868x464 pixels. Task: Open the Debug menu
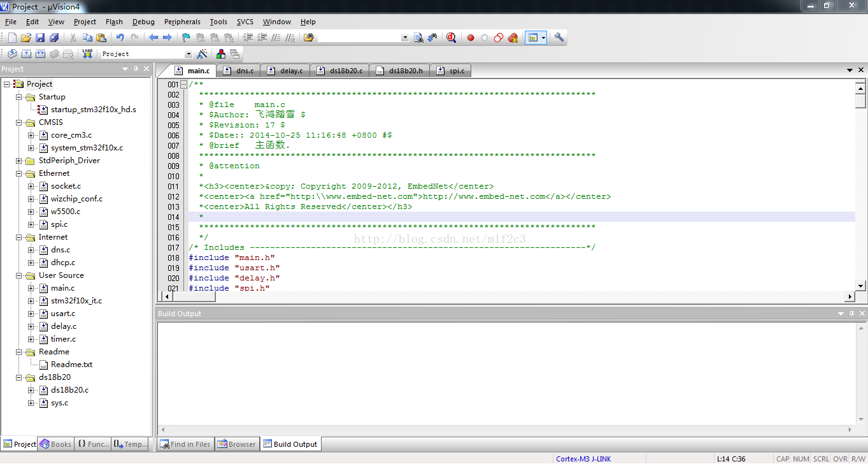point(143,22)
